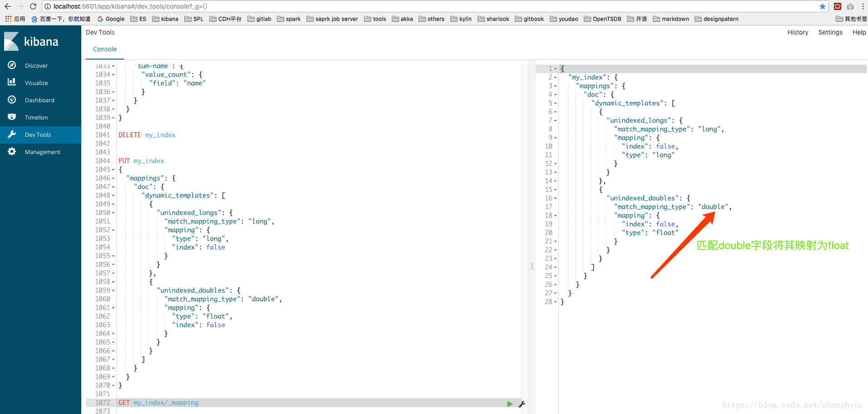Open the apps grid bookmark shortcut

pyautogui.click(x=15, y=19)
